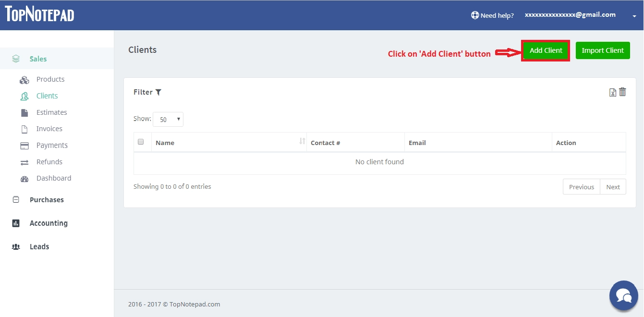Open the Dashboard via its icon
The height and width of the screenshot is (317, 644).
point(24,178)
